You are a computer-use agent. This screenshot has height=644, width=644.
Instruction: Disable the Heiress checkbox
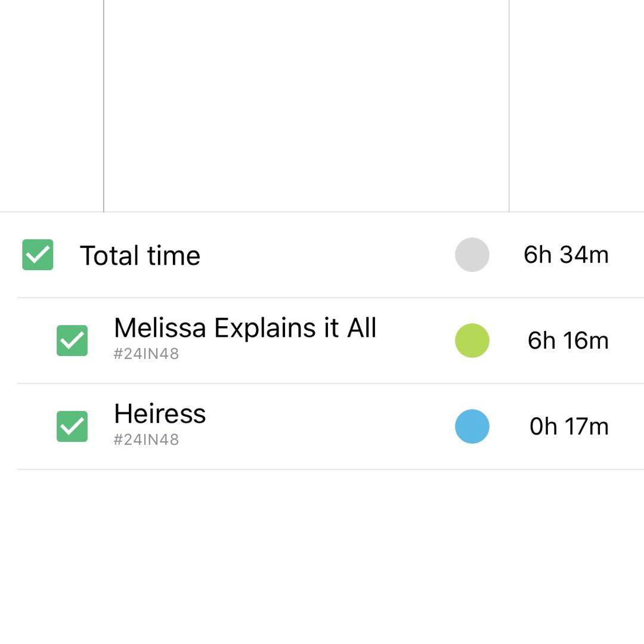click(72, 426)
